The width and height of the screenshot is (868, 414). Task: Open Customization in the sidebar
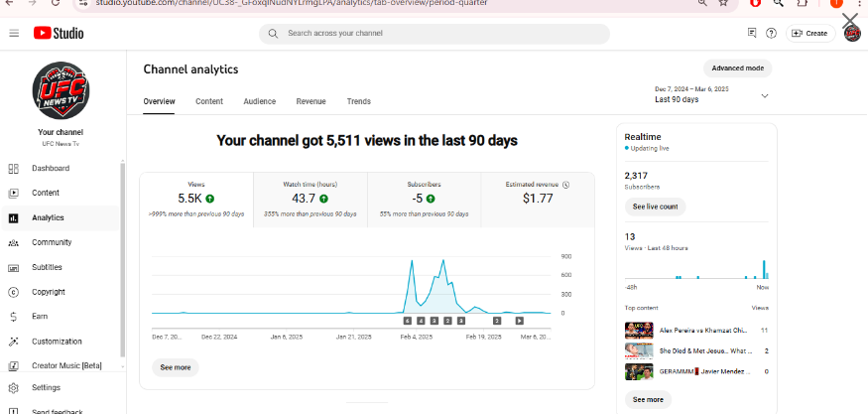(60, 342)
